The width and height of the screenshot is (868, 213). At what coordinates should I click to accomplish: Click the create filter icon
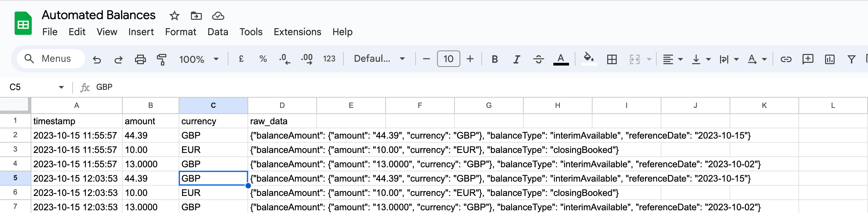pos(851,59)
